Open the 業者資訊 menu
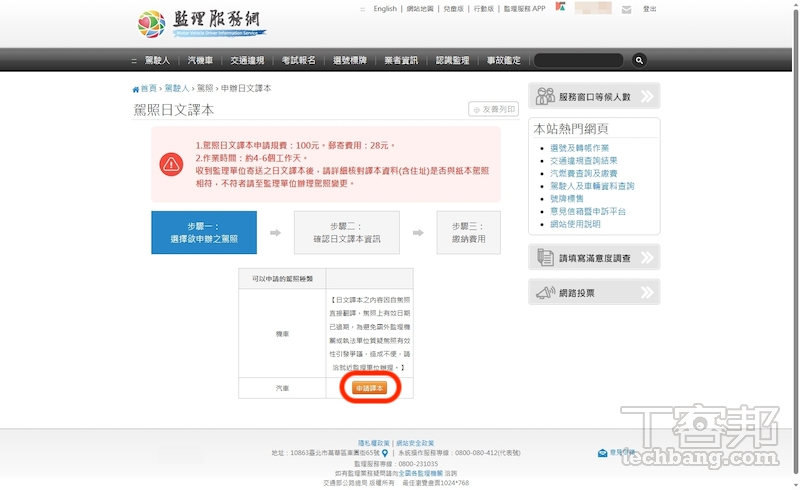 click(x=401, y=60)
